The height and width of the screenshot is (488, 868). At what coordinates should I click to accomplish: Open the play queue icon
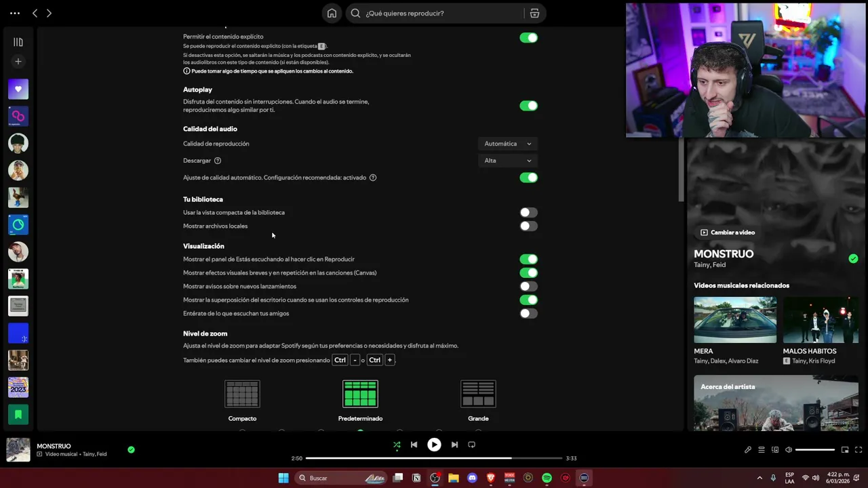(x=762, y=449)
